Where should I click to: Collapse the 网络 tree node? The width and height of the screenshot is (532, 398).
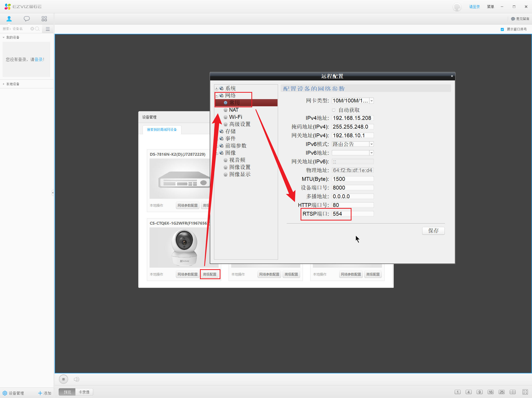click(217, 96)
